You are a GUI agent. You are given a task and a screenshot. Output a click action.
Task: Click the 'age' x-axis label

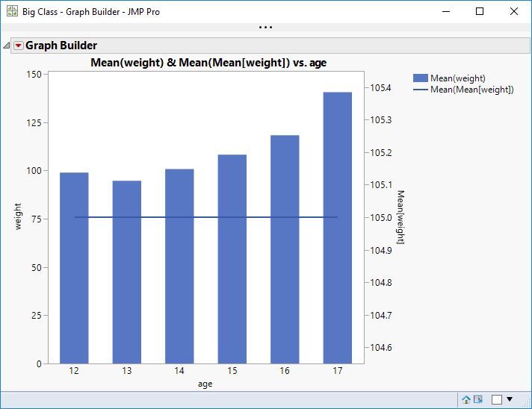coord(205,384)
